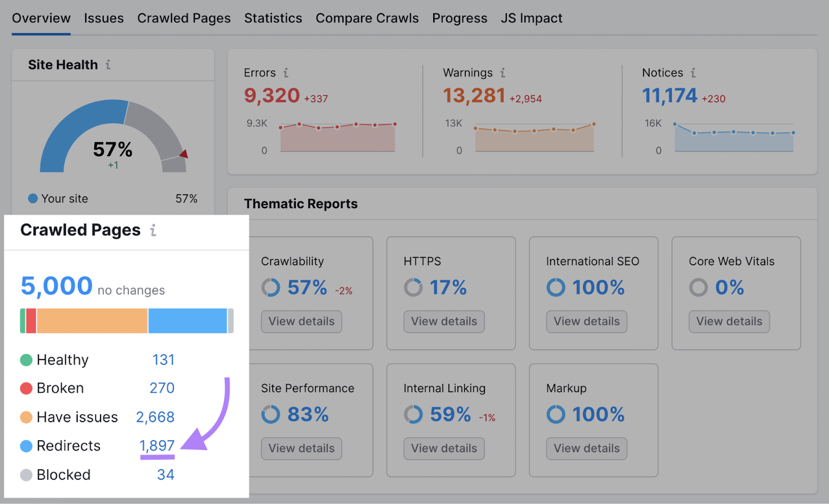Click the 1,897 Redirects link
This screenshot has height=504, width=829.
coord(157,445)
